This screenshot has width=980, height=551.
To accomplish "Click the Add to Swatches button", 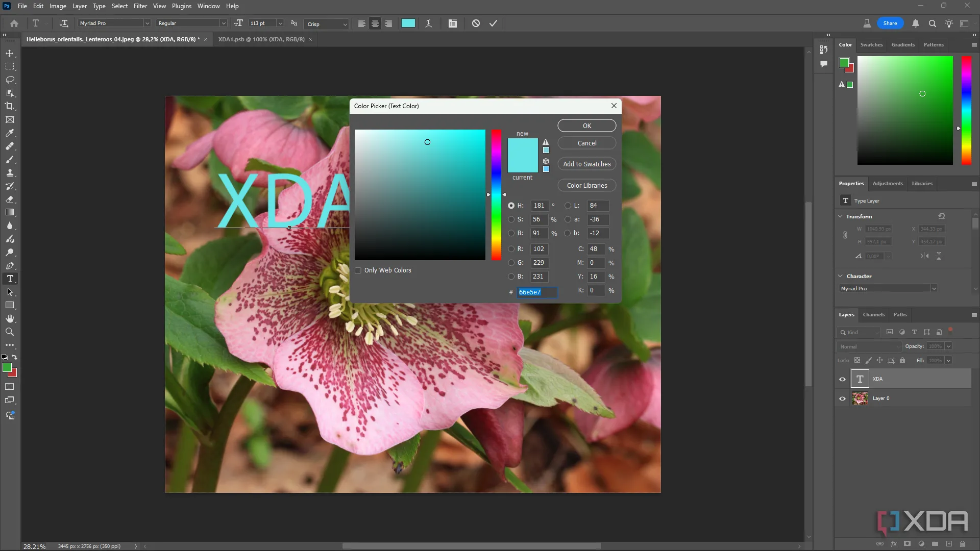I will pos(586,164).
